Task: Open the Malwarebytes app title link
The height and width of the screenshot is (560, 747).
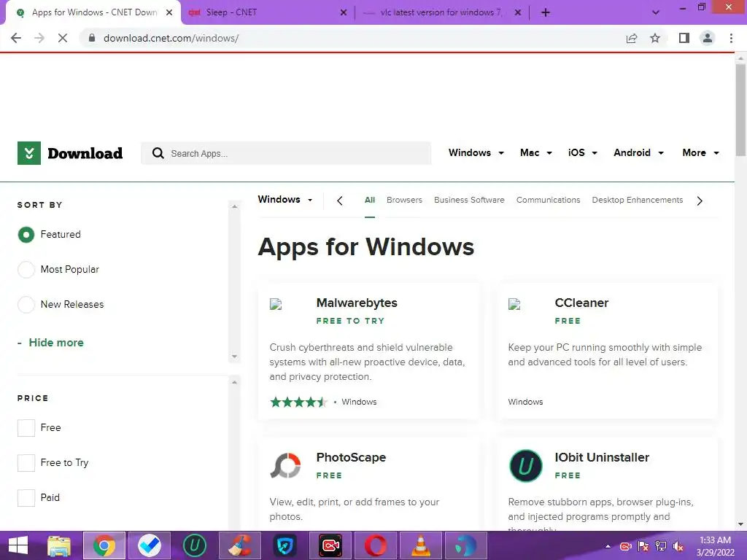Action: (x=357, y=303)
